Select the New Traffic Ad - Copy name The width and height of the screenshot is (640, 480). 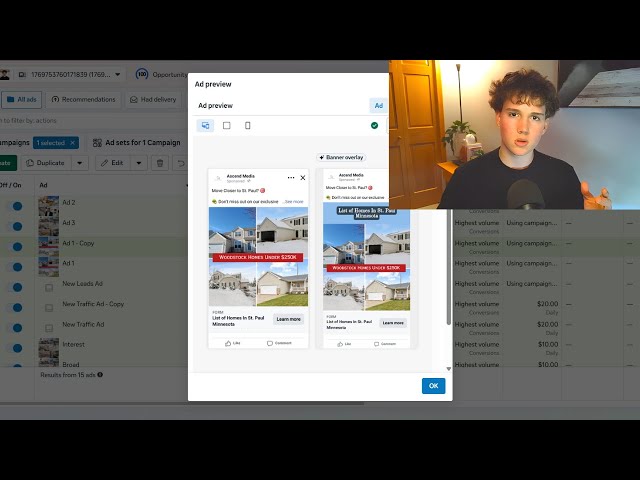point(93,304)
